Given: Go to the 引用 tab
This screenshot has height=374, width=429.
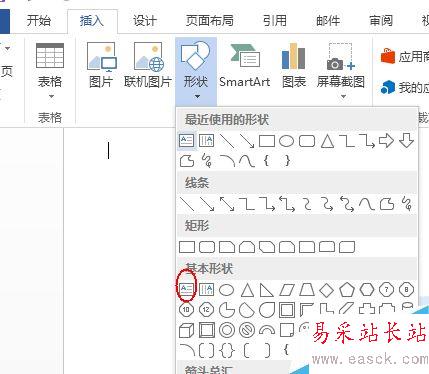Looking at the screenshot, I should [x=275, y=21].
